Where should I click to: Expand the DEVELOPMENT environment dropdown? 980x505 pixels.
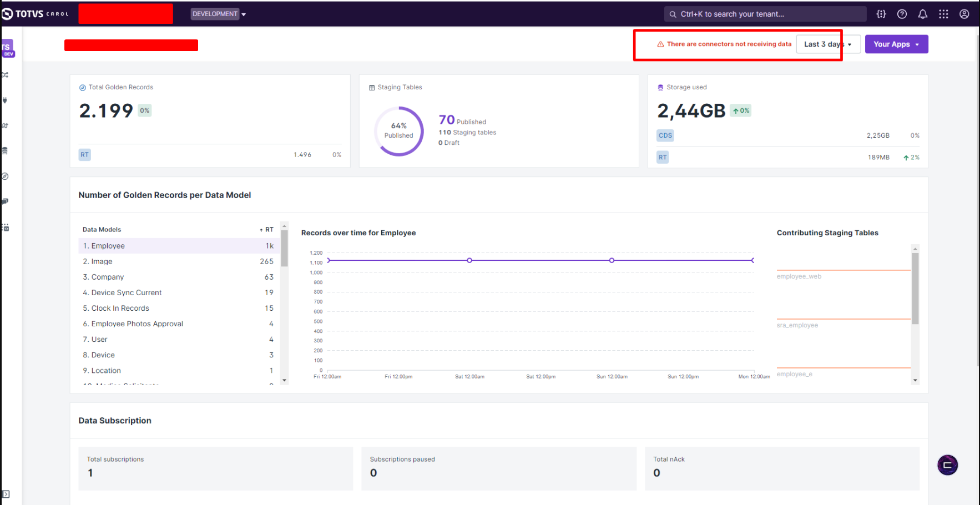click(x=218, y=14)
